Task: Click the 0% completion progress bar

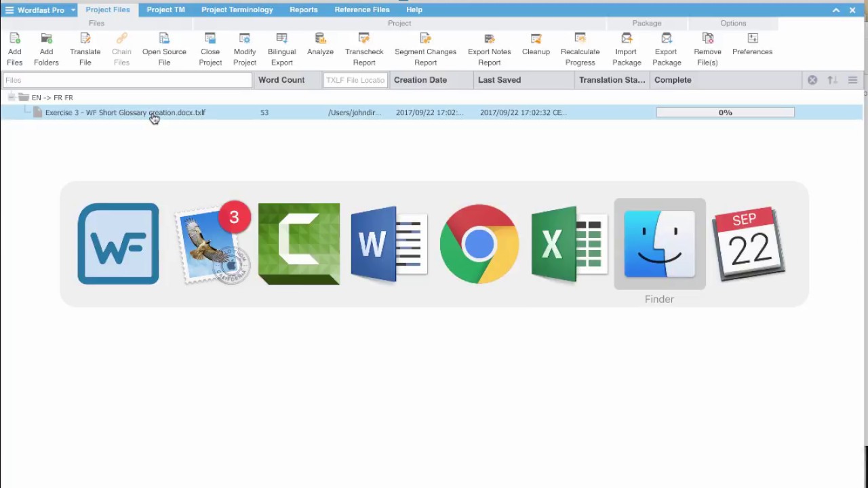Action: point(726,113)
